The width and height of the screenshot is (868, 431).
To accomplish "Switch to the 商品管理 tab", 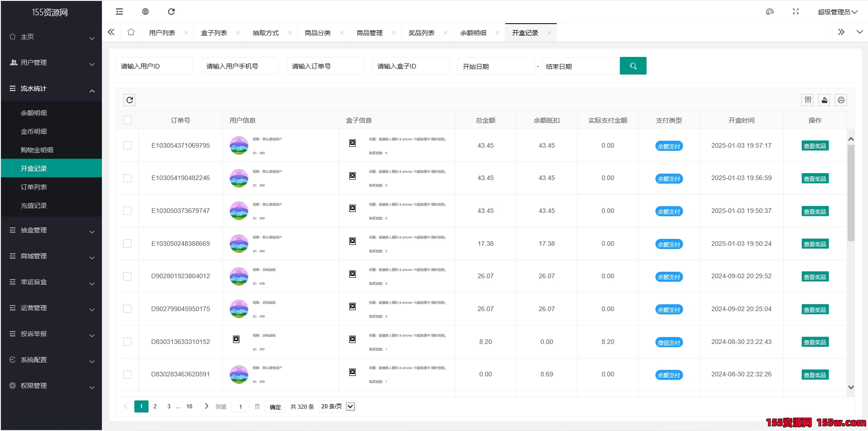I will point(369,32).
